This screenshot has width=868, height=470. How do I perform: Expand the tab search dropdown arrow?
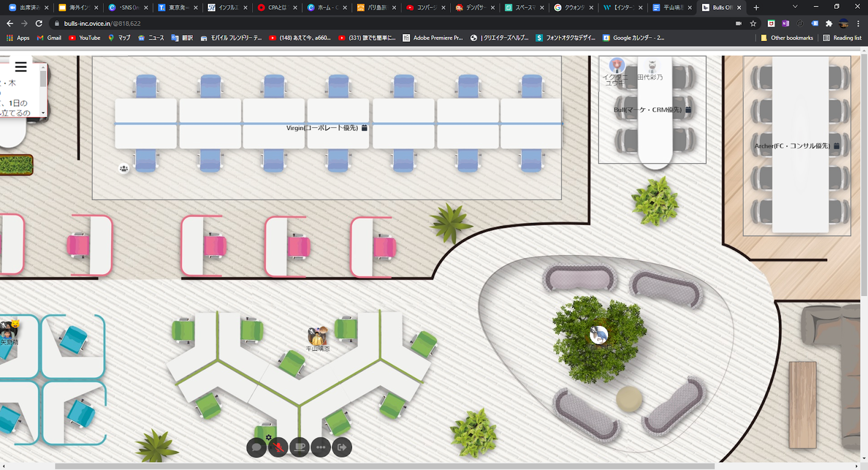[795, 7]
